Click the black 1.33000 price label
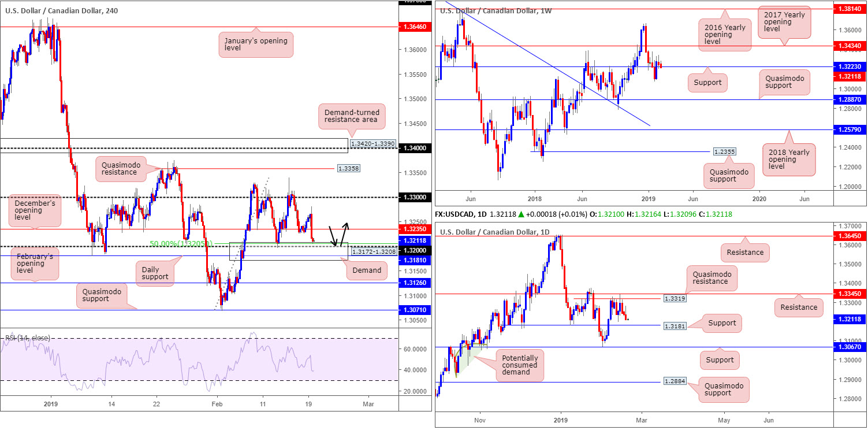The image size is (868, 430). pyautogui.click(x=414, y=198)
